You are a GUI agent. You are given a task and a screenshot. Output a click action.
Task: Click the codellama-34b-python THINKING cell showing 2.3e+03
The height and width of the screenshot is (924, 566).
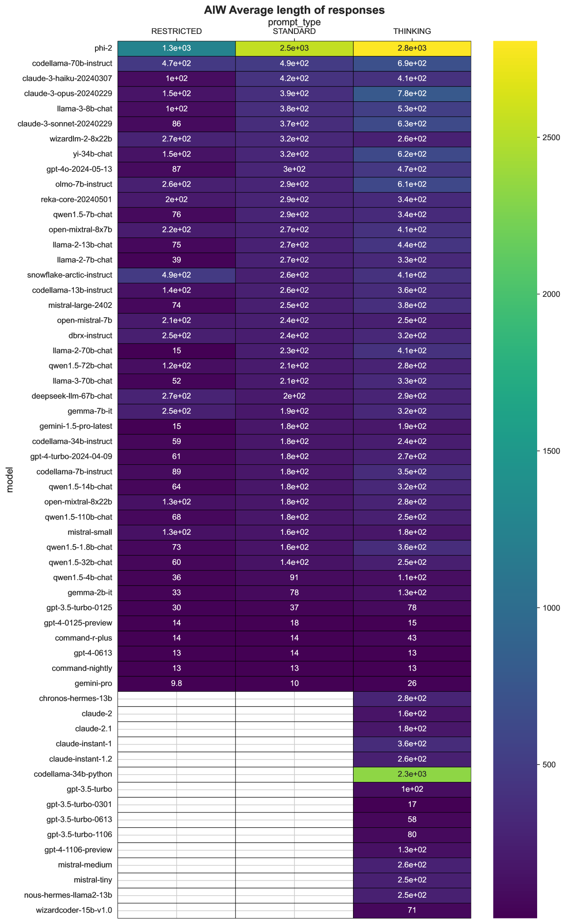pyautogui.click(x=412, y=774)
